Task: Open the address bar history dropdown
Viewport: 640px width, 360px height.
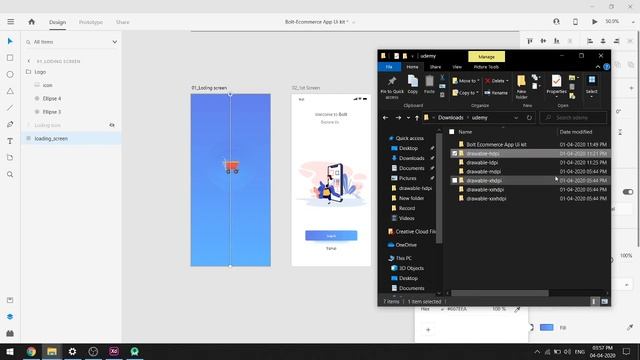Action: coord(516,118)
